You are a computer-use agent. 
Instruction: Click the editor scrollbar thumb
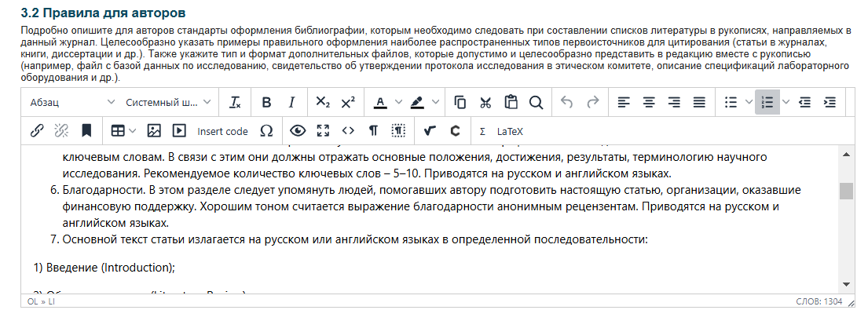coord(847,191)
